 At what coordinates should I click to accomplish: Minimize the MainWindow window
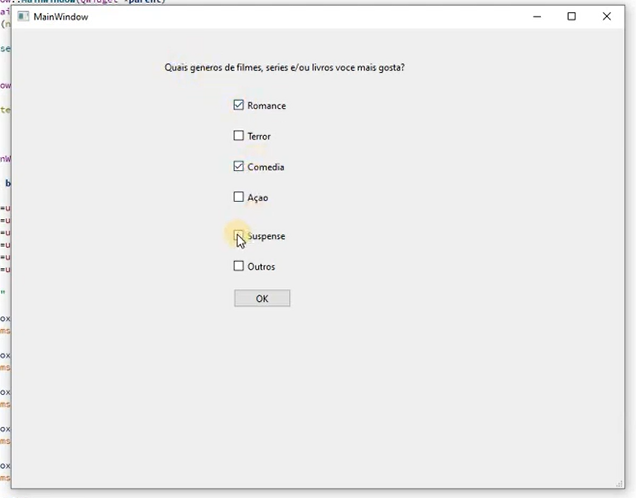click(x=536, y=17)
